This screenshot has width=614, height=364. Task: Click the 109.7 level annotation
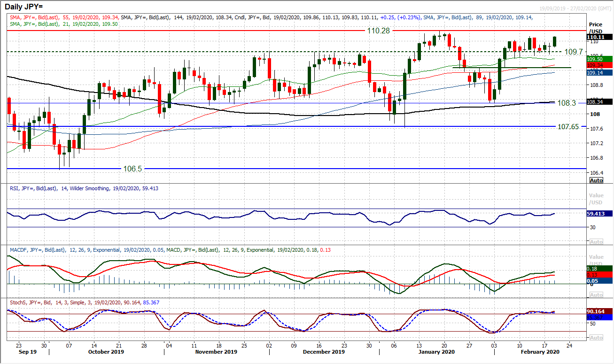[574, 52]
